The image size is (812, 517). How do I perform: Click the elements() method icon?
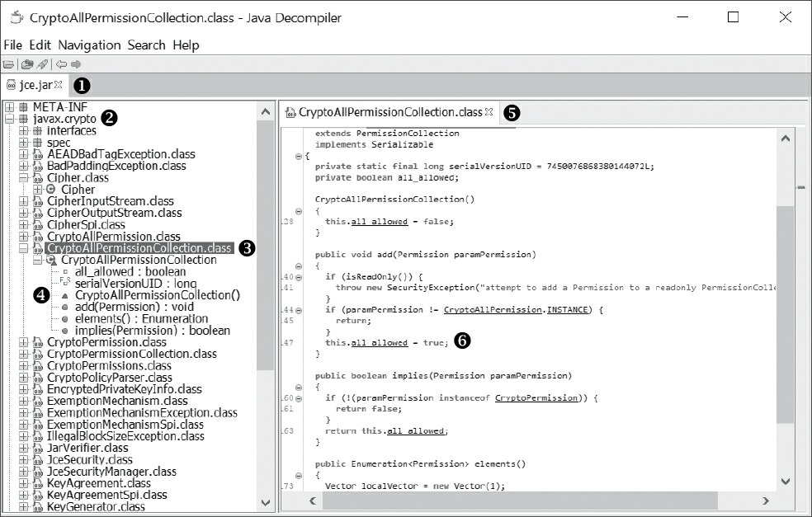[64, 319]
